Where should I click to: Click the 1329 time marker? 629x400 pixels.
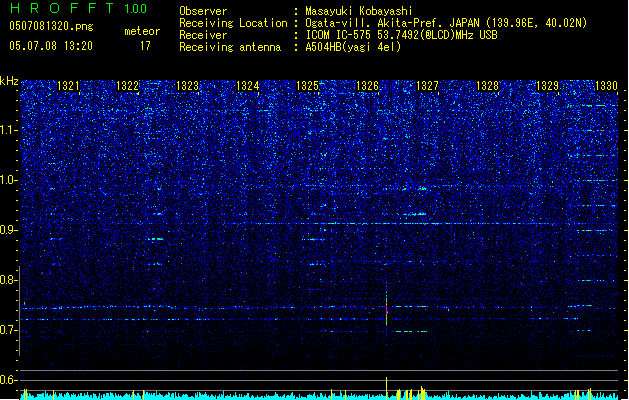click(548, 86)
